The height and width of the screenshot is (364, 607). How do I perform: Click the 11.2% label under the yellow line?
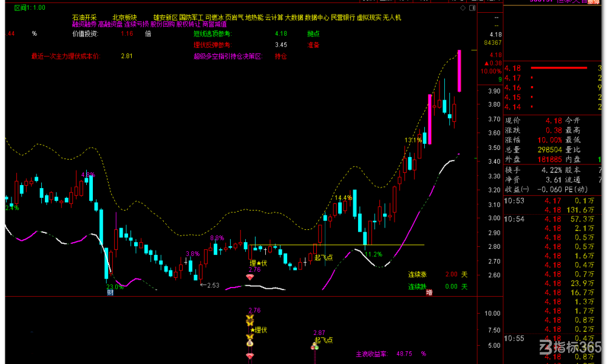click(373, 254)
